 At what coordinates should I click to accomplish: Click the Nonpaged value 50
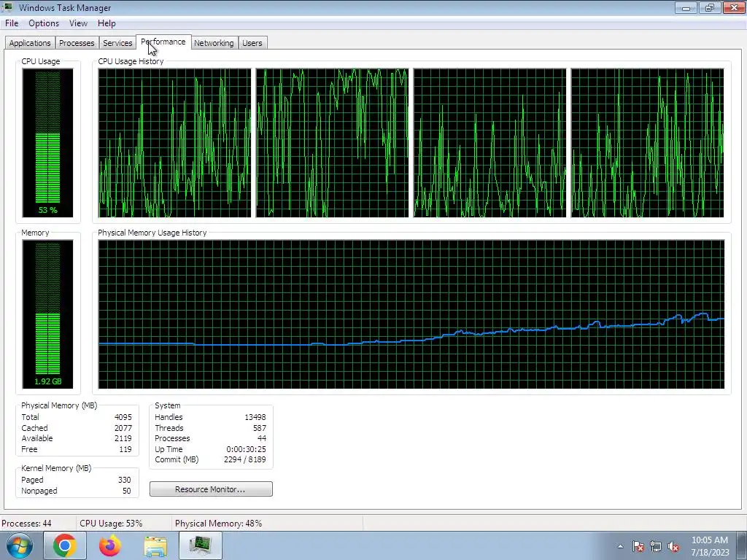tap(126, 491)
